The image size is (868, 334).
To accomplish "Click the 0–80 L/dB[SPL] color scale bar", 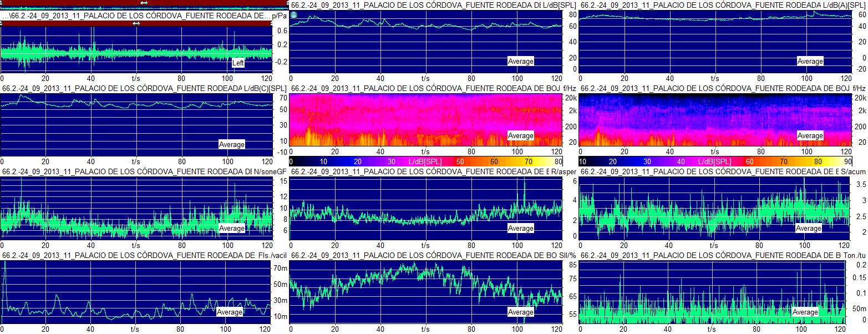I will pyautogui.click(x=425, y=161).
